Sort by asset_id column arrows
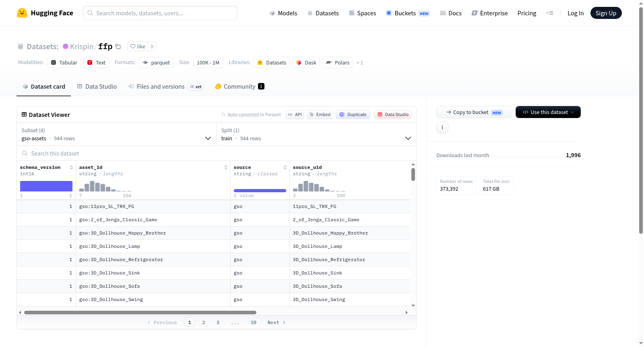Viewport: 644px width, 347px height. tap(226, 167)
